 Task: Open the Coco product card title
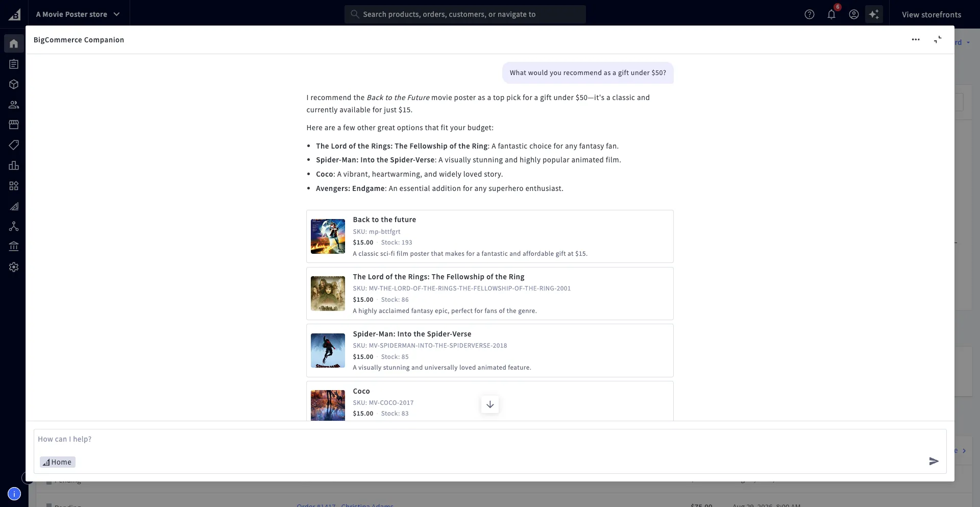pos(361,391)
